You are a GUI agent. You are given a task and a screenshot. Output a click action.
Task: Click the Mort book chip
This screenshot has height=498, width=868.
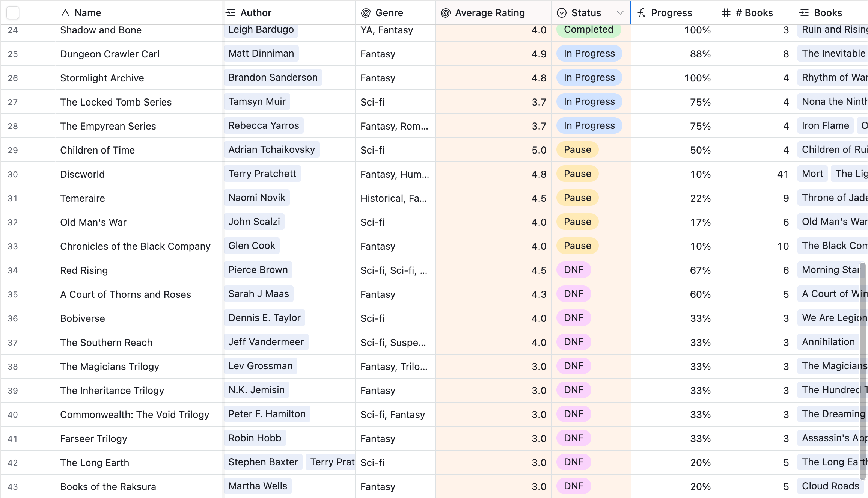(812, 174)
